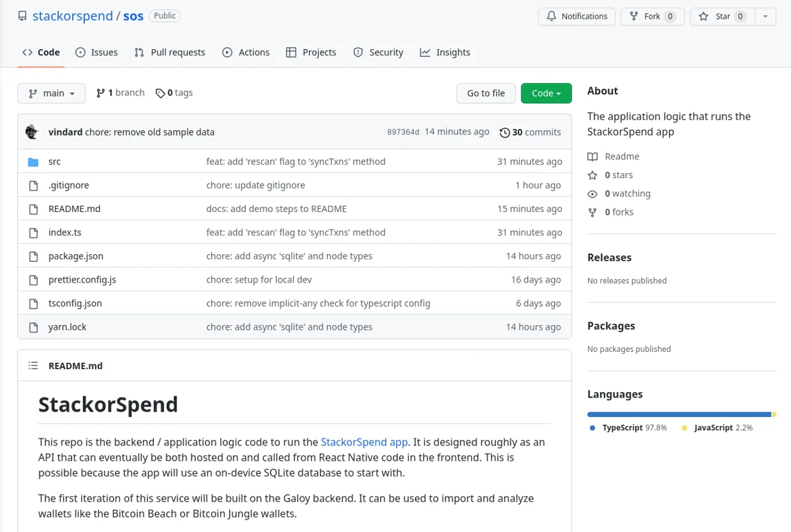Click the Readme link in About
791x532 pixels.
click(614, 157)
